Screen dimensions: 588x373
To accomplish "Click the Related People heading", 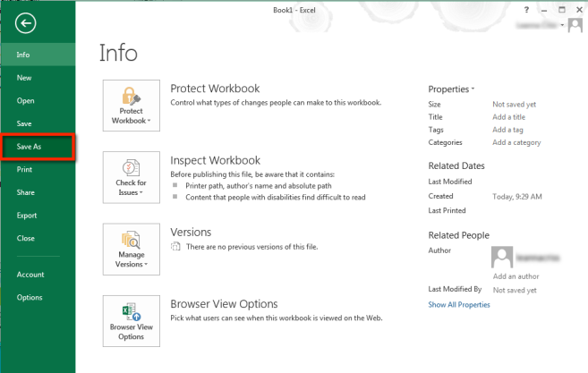I will pyautogui.click(x=458, y=235).
